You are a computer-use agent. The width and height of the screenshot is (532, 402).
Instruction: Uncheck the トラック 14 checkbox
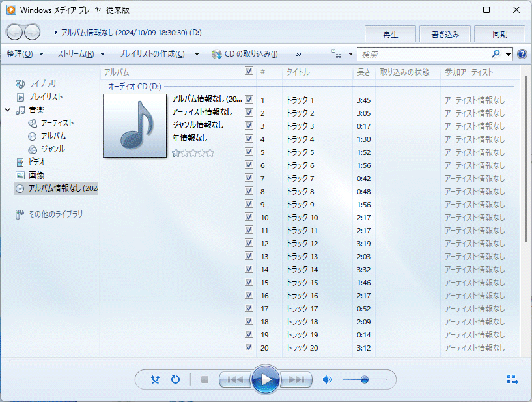[x=249, y=268]
